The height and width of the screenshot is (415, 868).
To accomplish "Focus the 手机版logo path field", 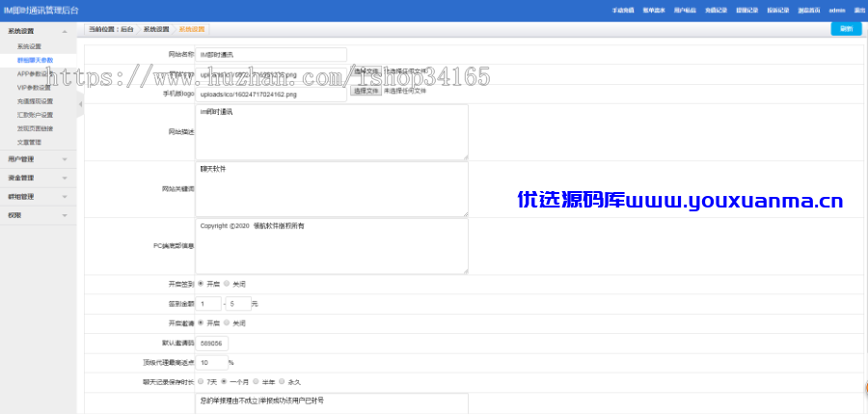I will tap(271, 95).
